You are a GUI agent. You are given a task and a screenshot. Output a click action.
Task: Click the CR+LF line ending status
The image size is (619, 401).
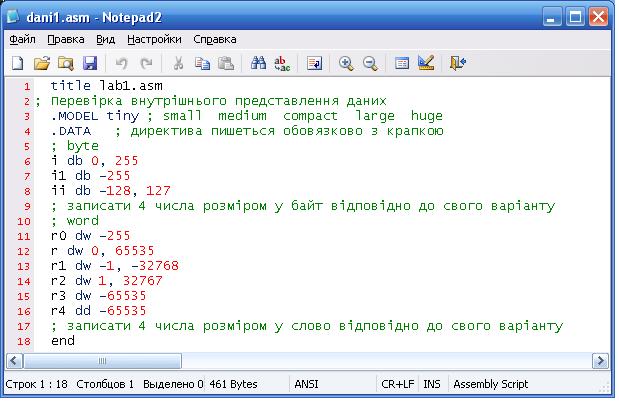(x=398, y=384)
